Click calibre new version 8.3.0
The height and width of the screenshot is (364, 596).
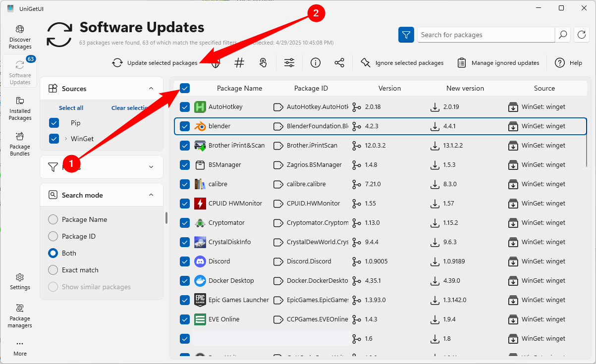click(x=450, y=184)
